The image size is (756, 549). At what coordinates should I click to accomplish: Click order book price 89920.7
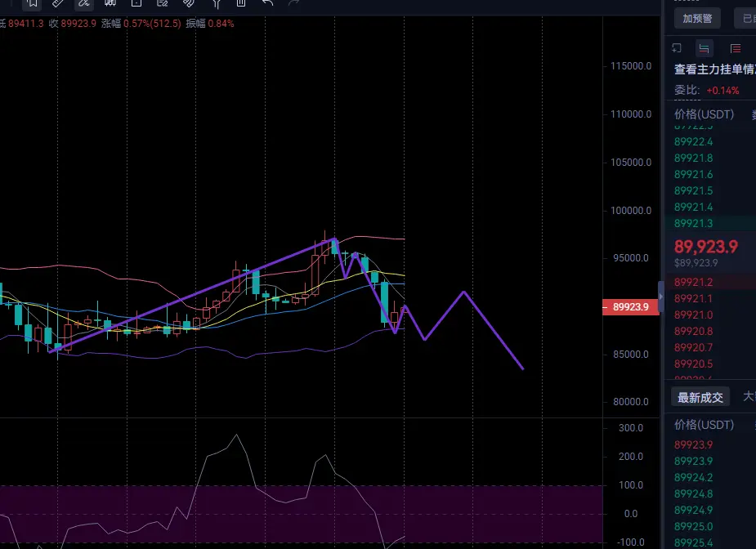693,347
